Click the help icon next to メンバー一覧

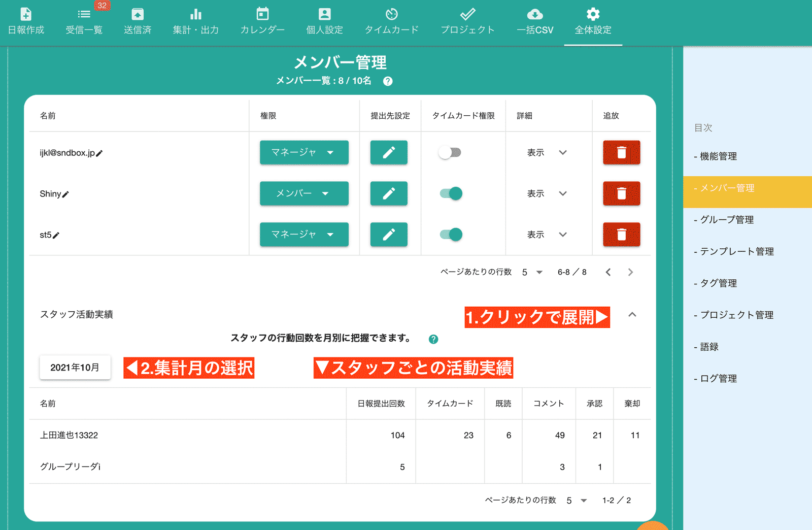click(388, 81)
